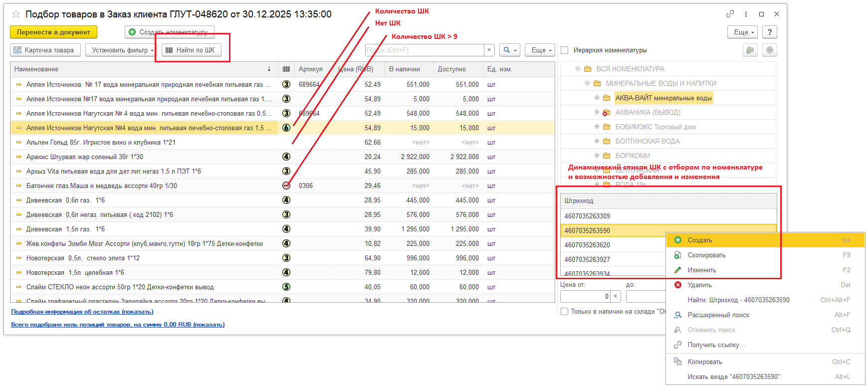Collapse МИНЕРАЛЬНЫЕ ВОДЫ И НАПИТКИ node
This screenshot has width=868, height=387.
[587, 83]
